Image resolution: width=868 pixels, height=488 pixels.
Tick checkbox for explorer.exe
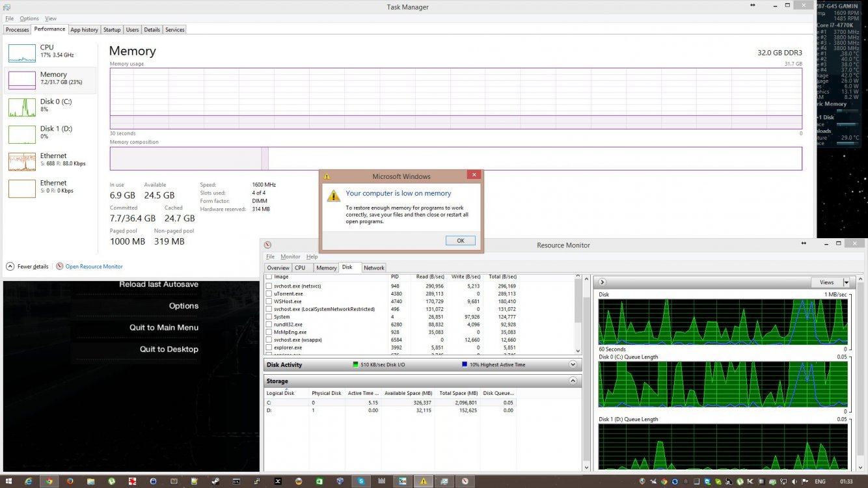click(x=269, y=347)
